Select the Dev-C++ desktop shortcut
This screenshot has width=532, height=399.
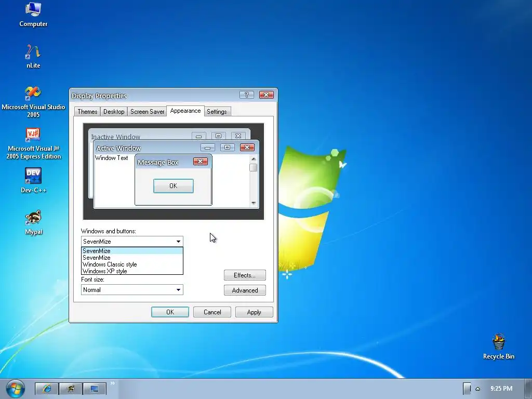[33, 180]
